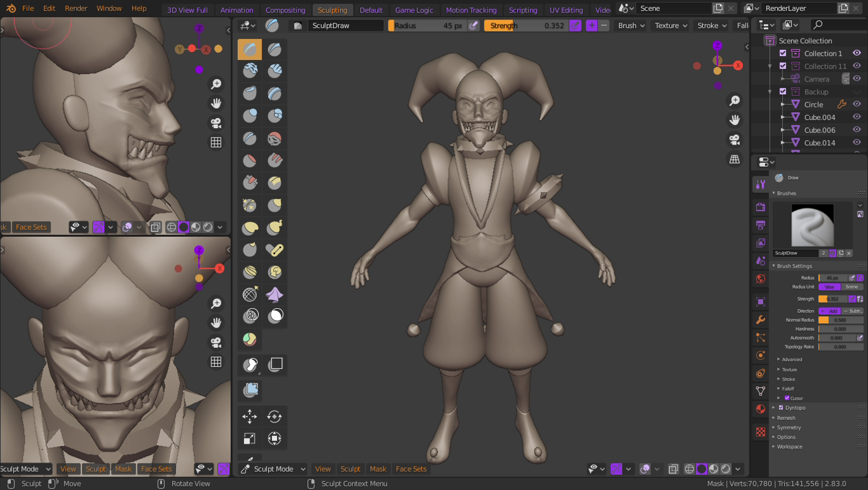The height and width of the screenshot is (490, 868).
Task: Uncheck the Backup collection checkbox
Action: point(783,92)
